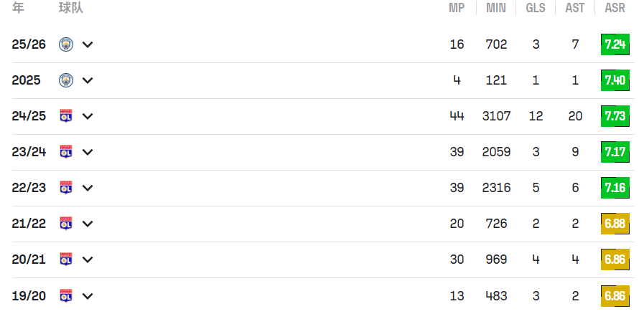The width and height of the screenshot is (644, 319).
Task: Expand the 23/24 season details chevron
Action: click(x=88, y=152)
